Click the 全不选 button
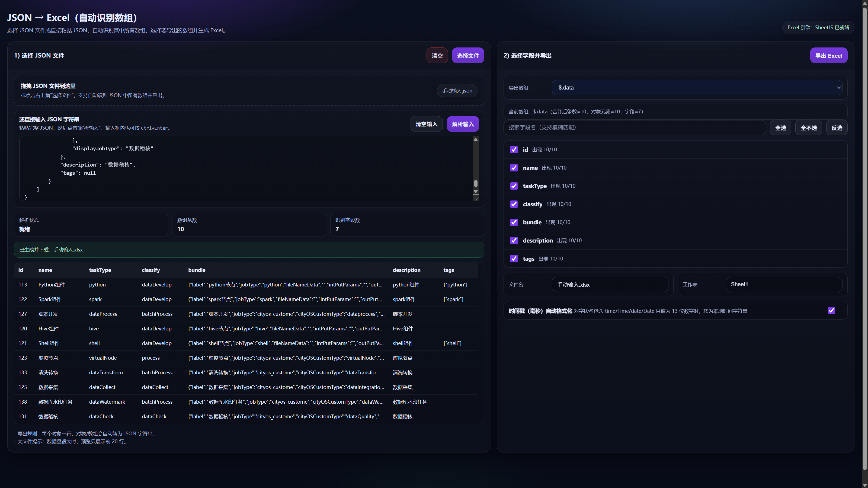Image resolution: width=868 pixels, height=488 pixels. click(808, 128)
